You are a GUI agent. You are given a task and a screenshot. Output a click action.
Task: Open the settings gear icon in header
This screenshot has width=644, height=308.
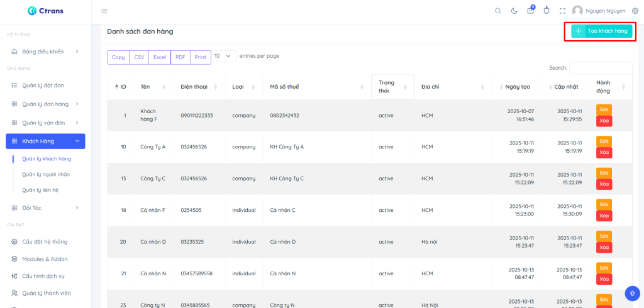635,11
